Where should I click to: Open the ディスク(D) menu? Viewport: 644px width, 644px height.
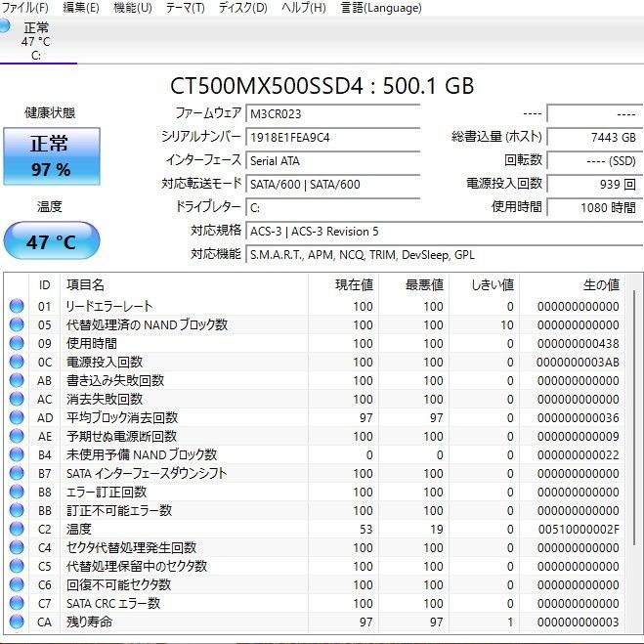(242, 8)
